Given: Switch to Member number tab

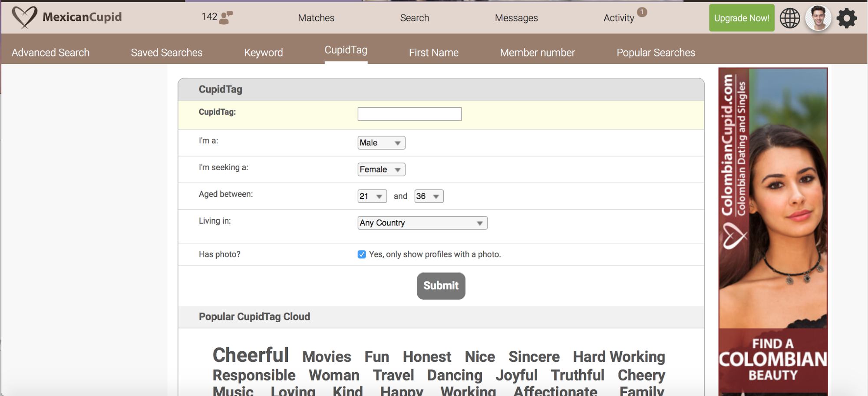Looking at the screenshot, I should (538, 53).
